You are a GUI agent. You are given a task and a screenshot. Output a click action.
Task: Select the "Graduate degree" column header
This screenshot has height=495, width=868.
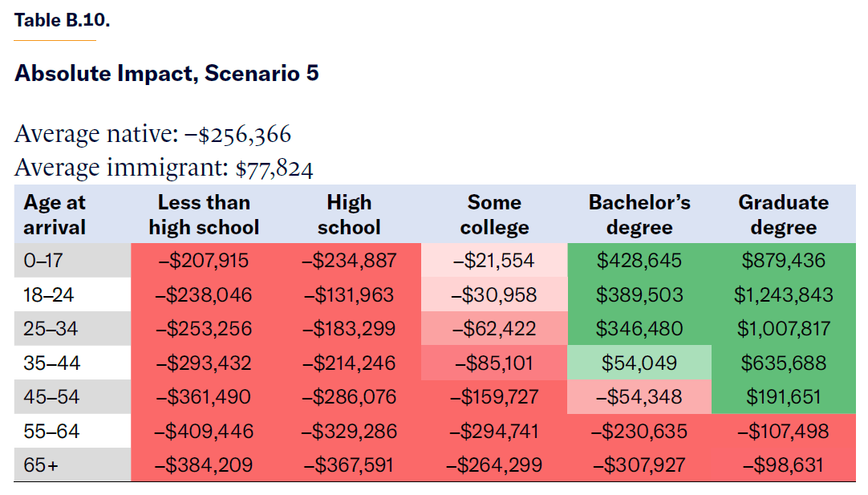pyautogui.click(x=783, y=215)
